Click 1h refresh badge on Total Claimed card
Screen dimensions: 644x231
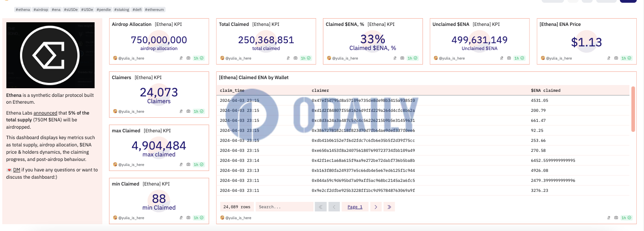[305, 58]
